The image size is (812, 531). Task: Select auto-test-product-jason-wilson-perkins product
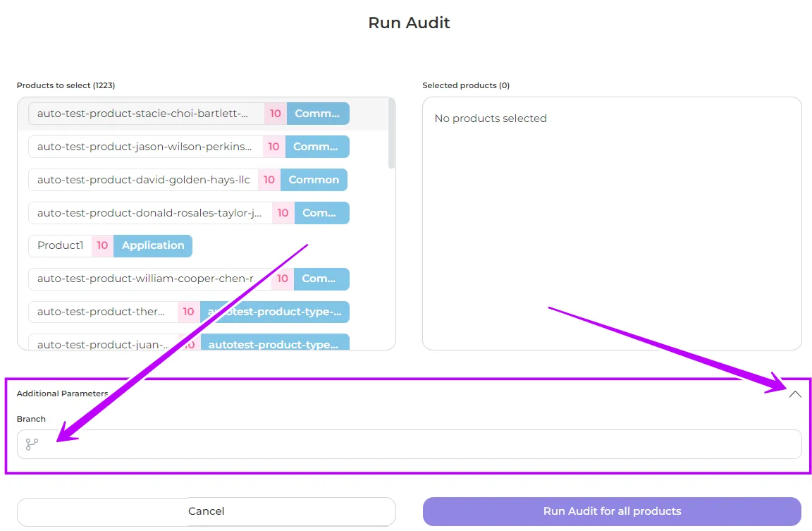(144, 147)
